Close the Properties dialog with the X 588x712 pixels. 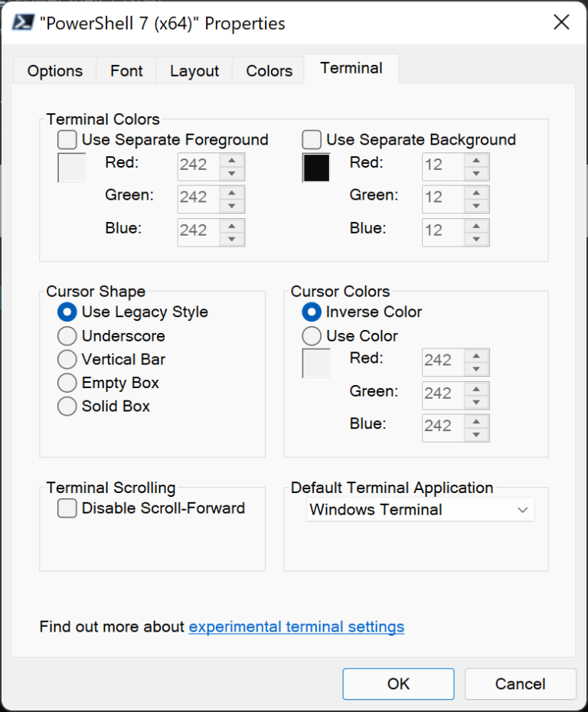(x=561, y=22)
